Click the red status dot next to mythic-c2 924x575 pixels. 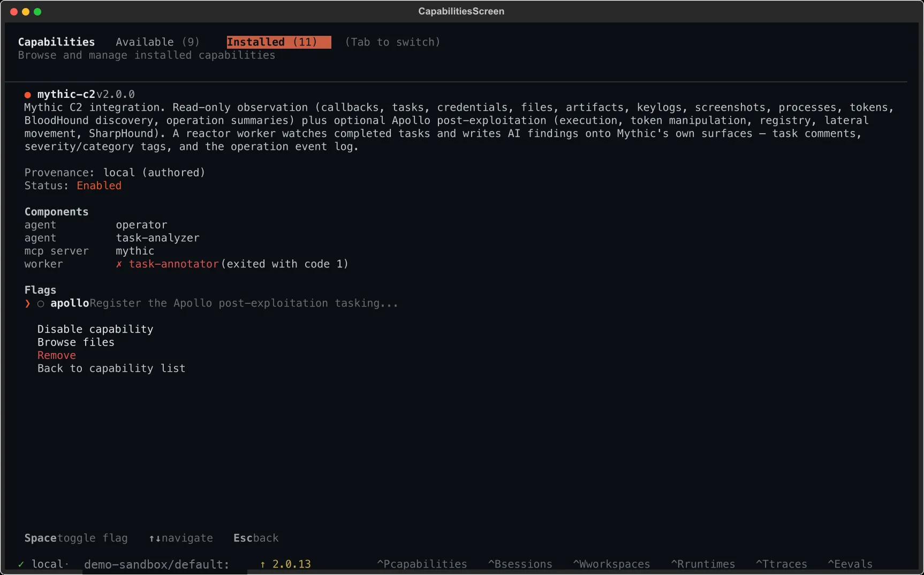[x=28, y=95]
